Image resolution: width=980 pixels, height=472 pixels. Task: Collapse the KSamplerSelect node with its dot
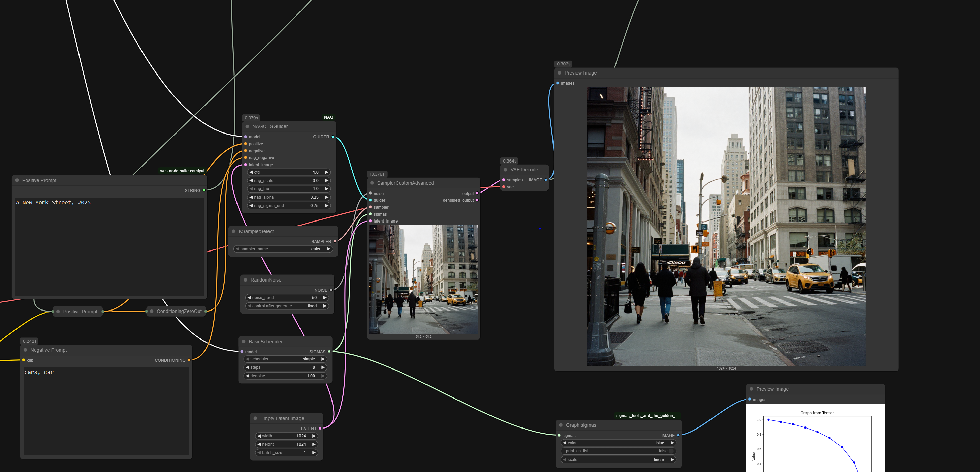coord(233,231)
